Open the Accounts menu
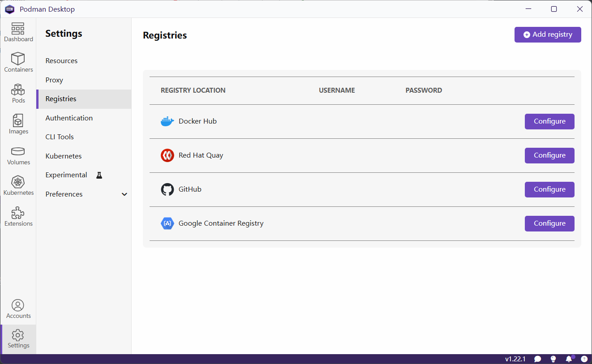This screenshot has width=592, height=364. click(x=18, y=309)
